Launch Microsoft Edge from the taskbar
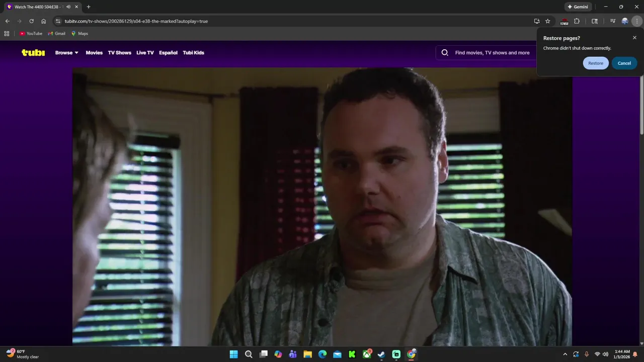Viewport: 644px width, 362px height. [x=323, y=354]
